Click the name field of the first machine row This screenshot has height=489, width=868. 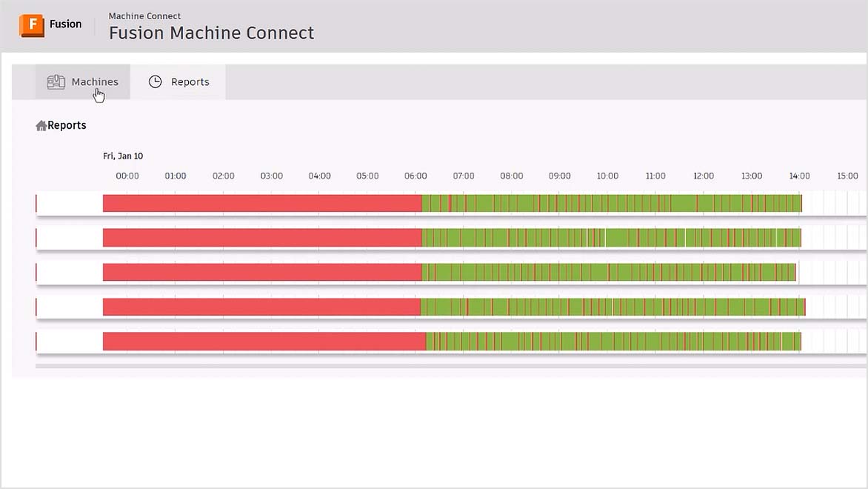click(67, 202)
